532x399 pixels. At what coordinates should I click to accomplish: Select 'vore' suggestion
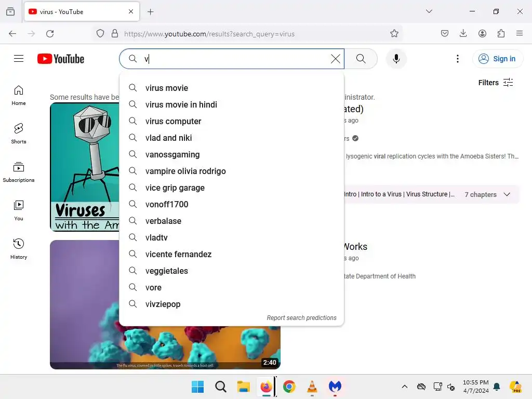coord(231,287)
